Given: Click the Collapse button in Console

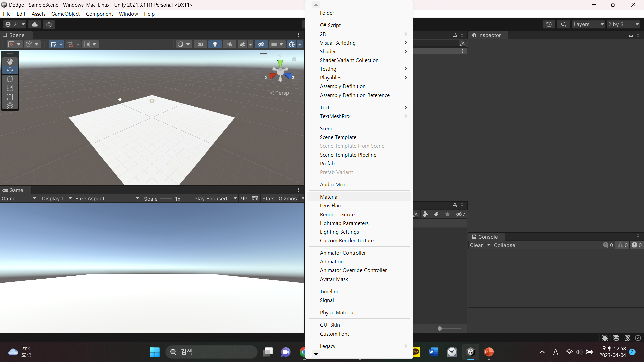Looking at the screenshot, I should 504,245.
